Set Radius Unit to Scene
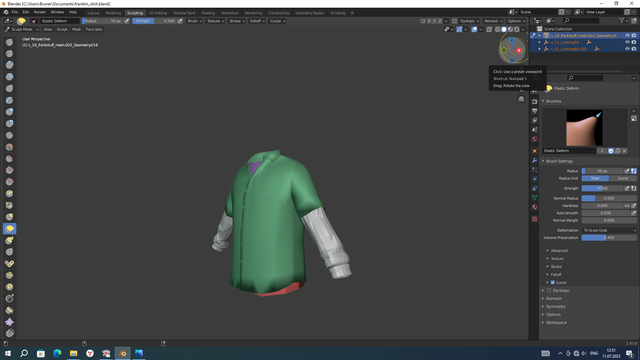Viewport: 640px width, 360px height. (622, 178)
